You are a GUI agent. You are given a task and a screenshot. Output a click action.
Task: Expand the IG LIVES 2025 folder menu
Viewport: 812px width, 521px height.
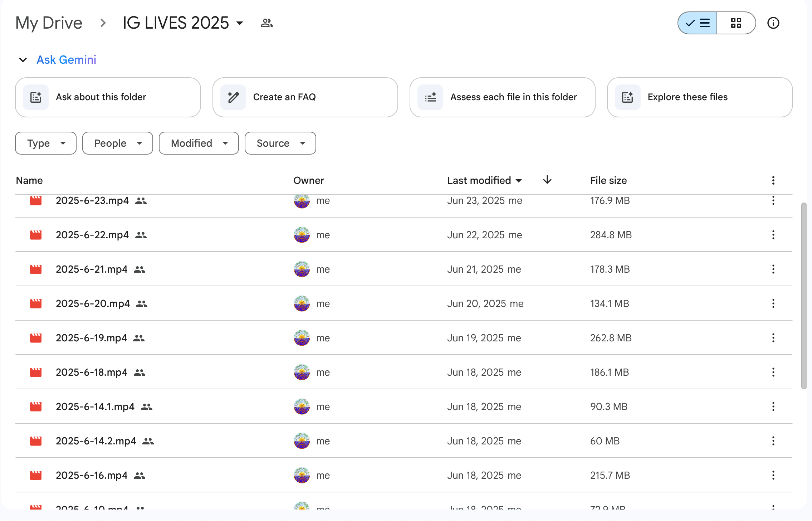tap(240, 24)
